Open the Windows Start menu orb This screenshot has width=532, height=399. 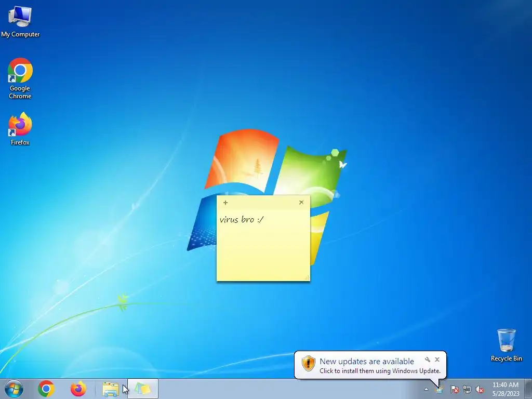[14, 389]
